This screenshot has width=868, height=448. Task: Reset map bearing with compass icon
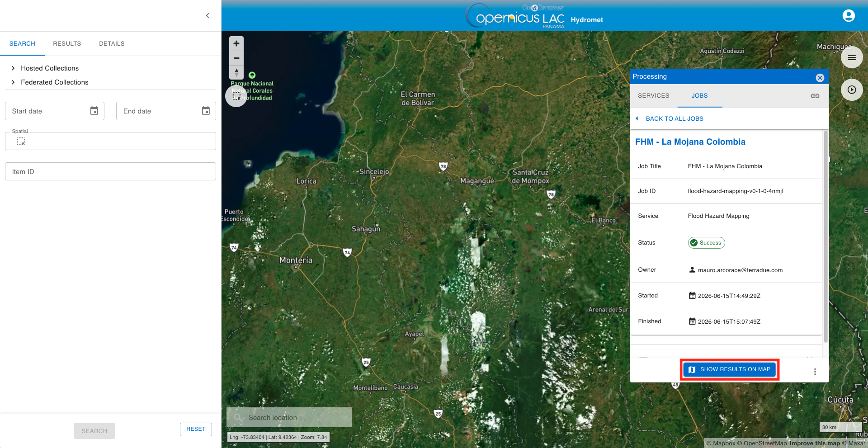pos(236,72)
